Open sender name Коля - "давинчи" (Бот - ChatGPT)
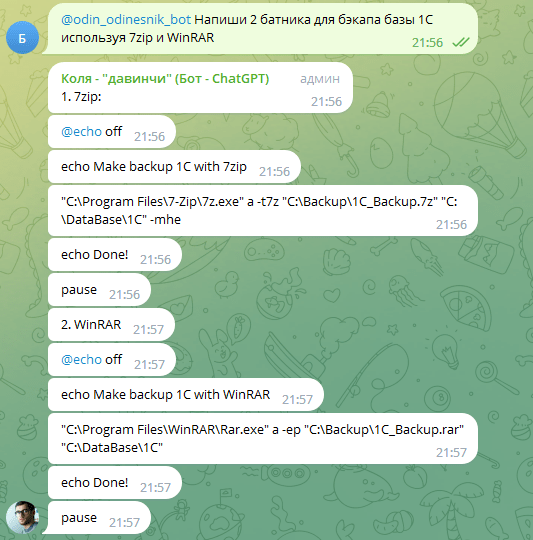The width and height of the screenshot is (533, 540). (x=165, y=79)
